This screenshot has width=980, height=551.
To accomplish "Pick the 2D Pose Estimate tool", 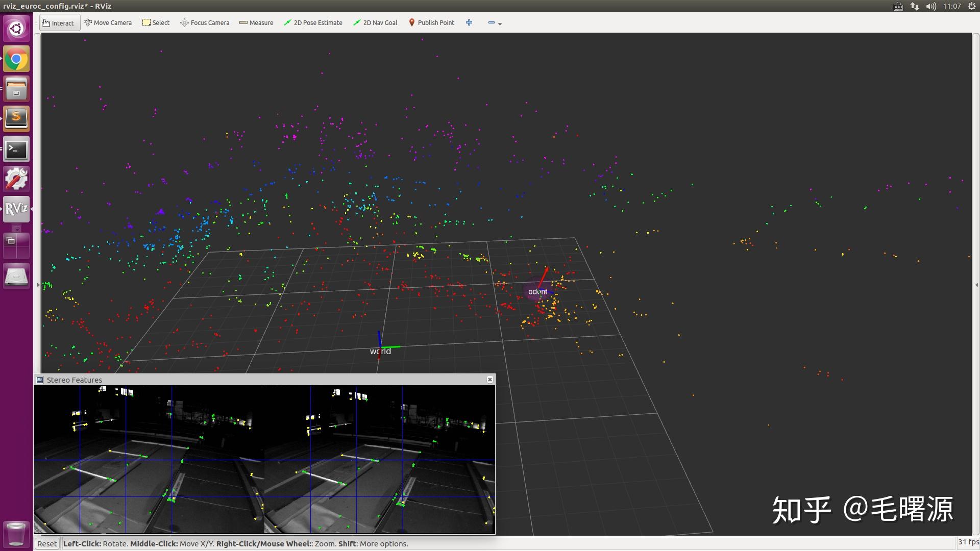I will (313, 23).
